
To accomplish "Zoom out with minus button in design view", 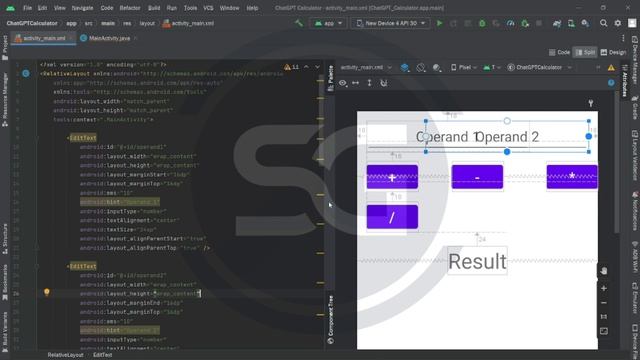I will (604, 303).
